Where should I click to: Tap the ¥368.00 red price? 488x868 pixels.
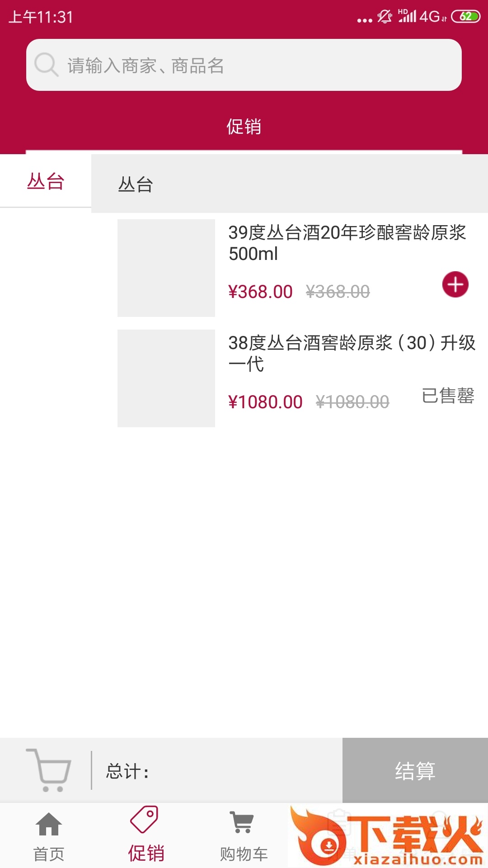tap(261, 292)
